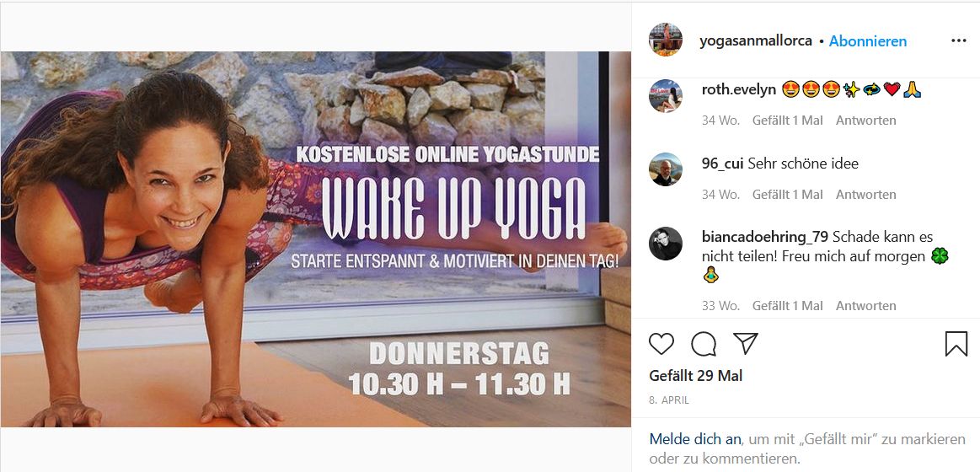Screen dimensions: 980x472
Task: Reply to biancadoehring_79's comment with Antworten
Action: [865, 306]
